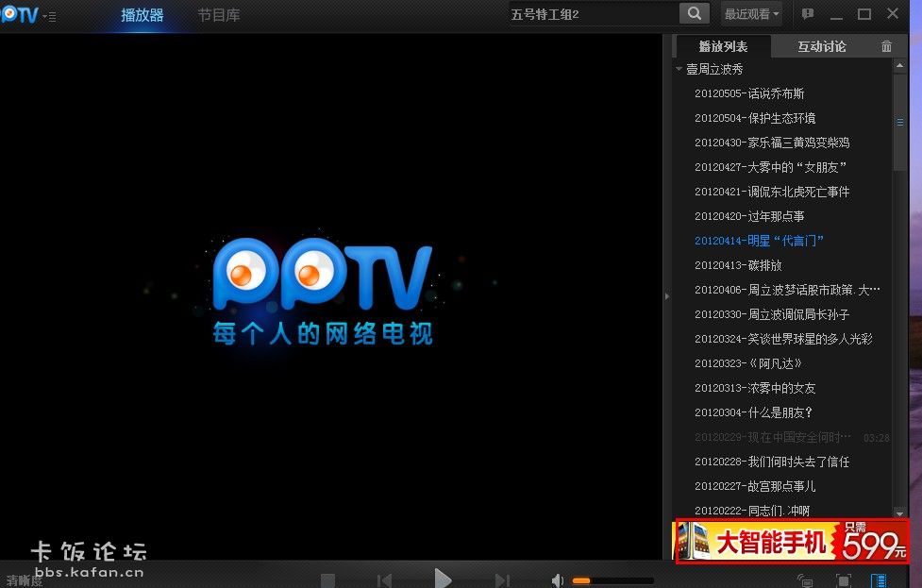This screenshot has height=588, width=922.
Task: Open the PPTV logo main menu
Action: 27,15
